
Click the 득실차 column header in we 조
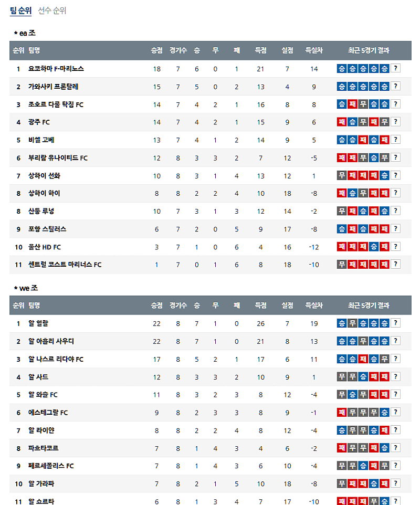tap(314, 305)
